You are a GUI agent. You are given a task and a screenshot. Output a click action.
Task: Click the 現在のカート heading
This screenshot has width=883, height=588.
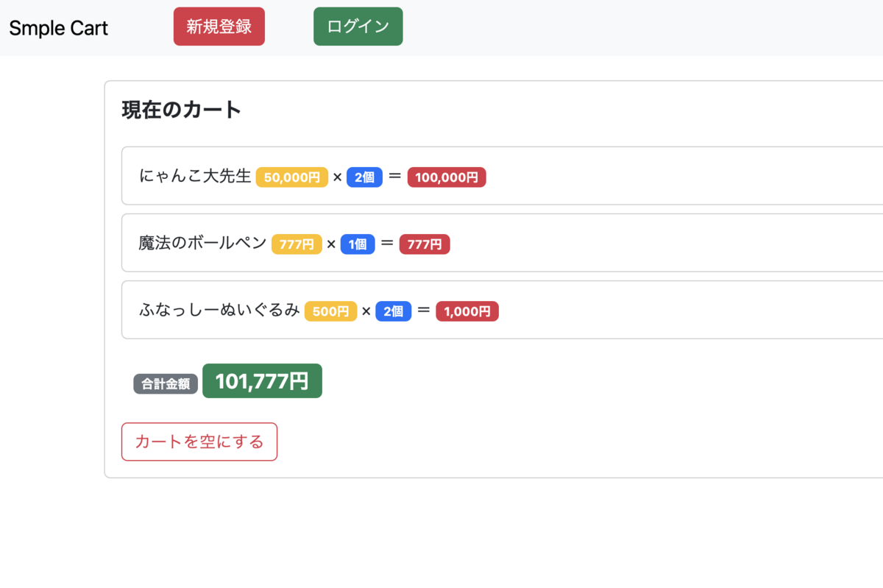tap(180, 109)
